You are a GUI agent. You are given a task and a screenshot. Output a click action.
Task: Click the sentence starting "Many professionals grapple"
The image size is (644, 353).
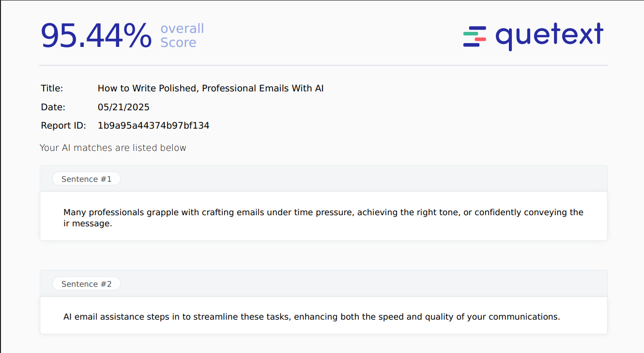(323, 212)
